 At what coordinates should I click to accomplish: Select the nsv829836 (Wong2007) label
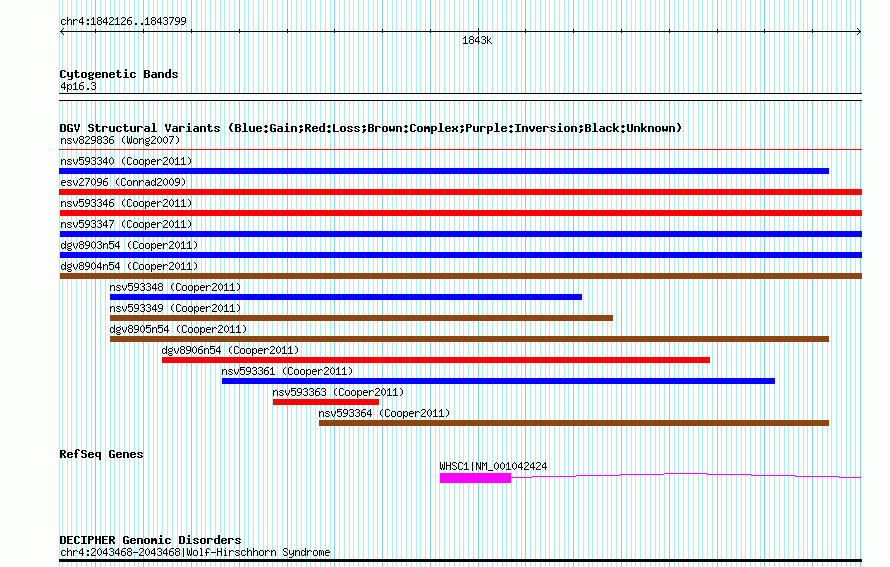[120, 140]
